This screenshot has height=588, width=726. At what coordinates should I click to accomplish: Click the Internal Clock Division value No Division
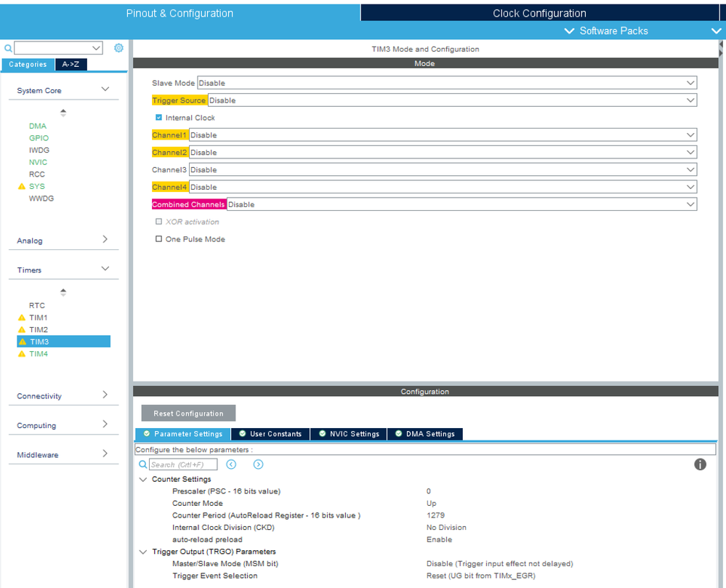[x=446, y=528]
